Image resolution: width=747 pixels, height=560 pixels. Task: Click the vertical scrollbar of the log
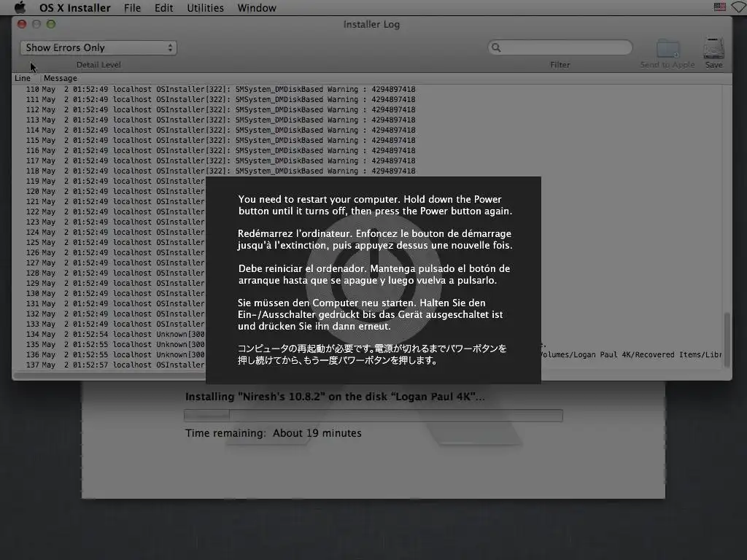coord(727,339)
